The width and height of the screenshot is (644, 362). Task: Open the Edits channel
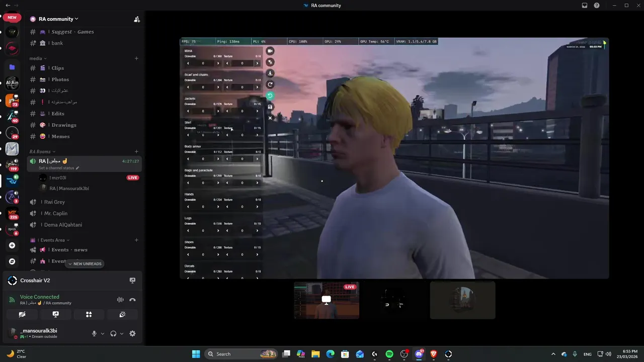coord(84,114)
